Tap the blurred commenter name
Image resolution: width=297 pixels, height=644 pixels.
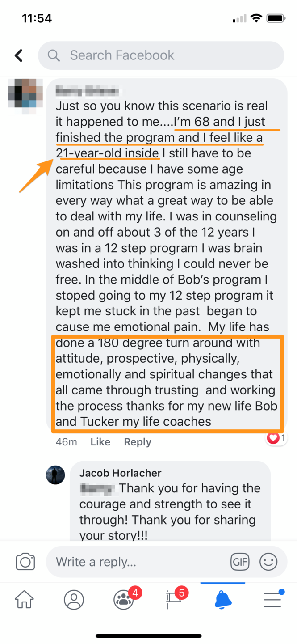(x=88, y=92)
